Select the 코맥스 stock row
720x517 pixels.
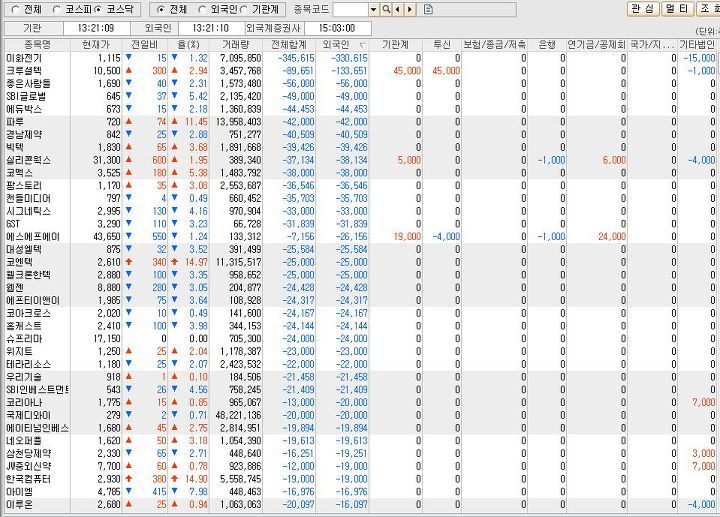360,173
